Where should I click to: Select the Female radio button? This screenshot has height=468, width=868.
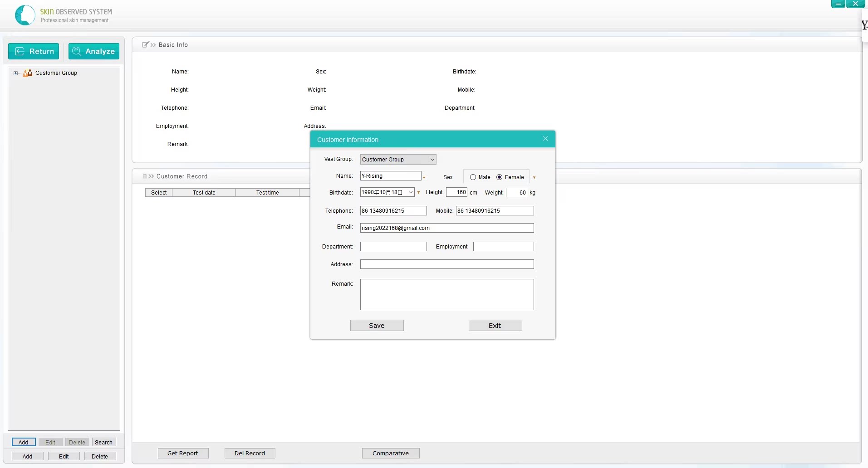499,177
